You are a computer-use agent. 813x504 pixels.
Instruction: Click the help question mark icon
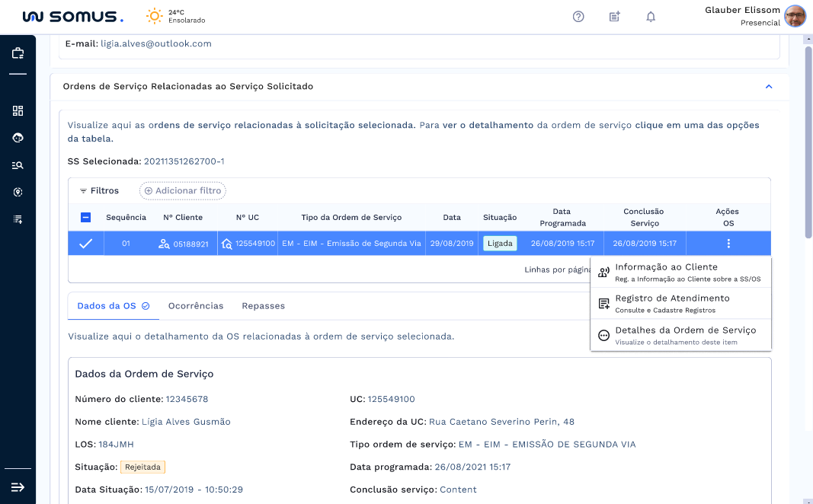coord(578,17)
